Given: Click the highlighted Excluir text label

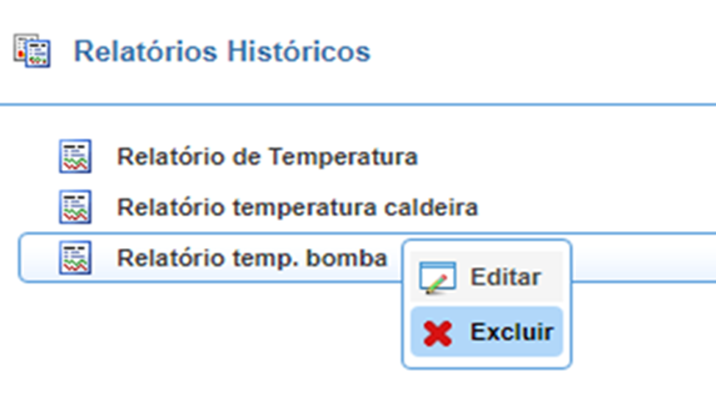Looking at the screenshot, I should pyautogui.click(x=512, y=332).
